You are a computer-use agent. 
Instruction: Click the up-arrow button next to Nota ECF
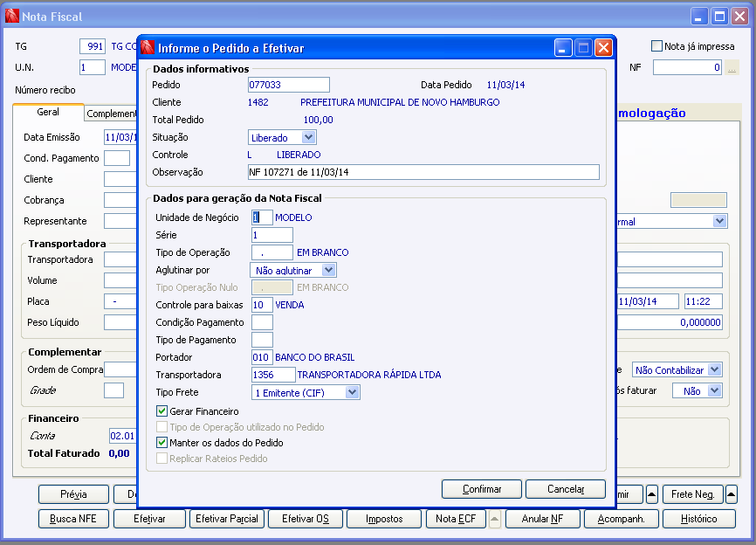495,519
